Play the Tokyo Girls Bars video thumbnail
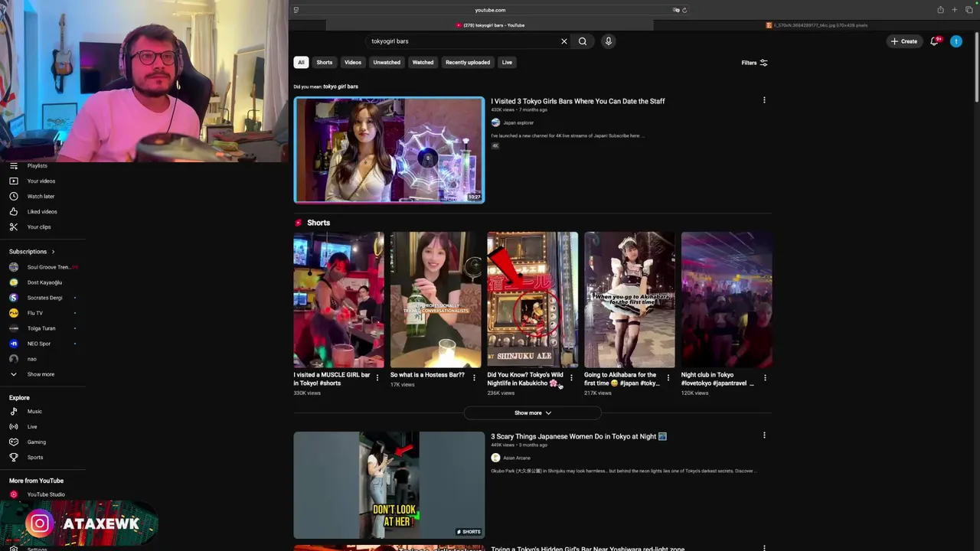980x551 pixels. click(389, 150)
